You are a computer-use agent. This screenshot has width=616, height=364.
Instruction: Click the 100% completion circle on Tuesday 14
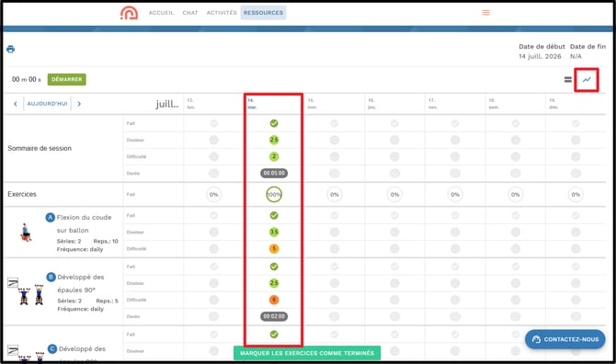point(274,194)
